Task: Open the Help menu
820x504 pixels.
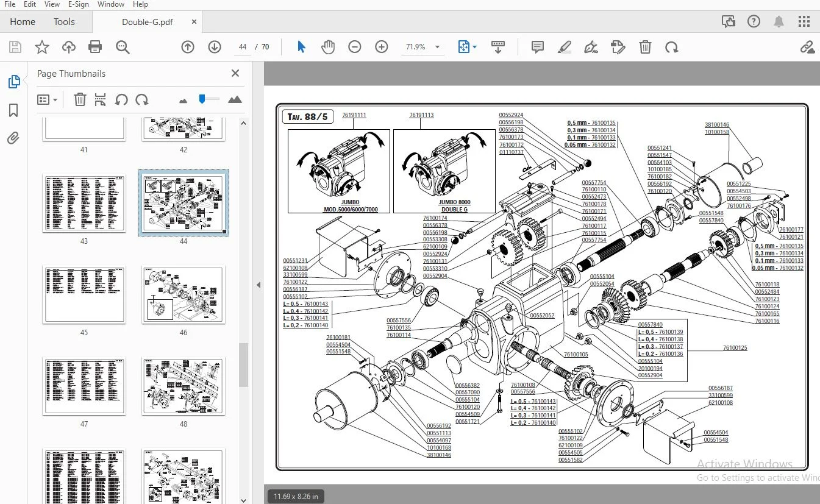Action: click(x=140, y=4)
